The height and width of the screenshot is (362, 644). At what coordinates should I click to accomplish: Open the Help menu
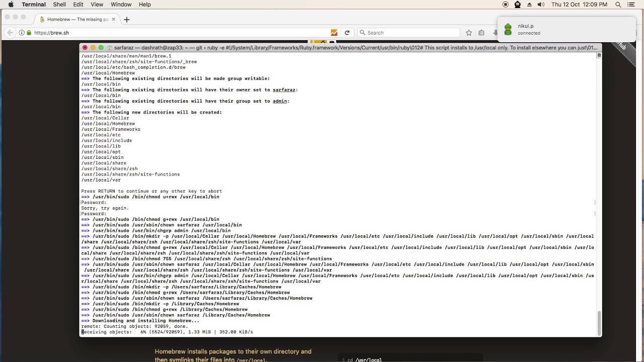(x=144, y=5)
